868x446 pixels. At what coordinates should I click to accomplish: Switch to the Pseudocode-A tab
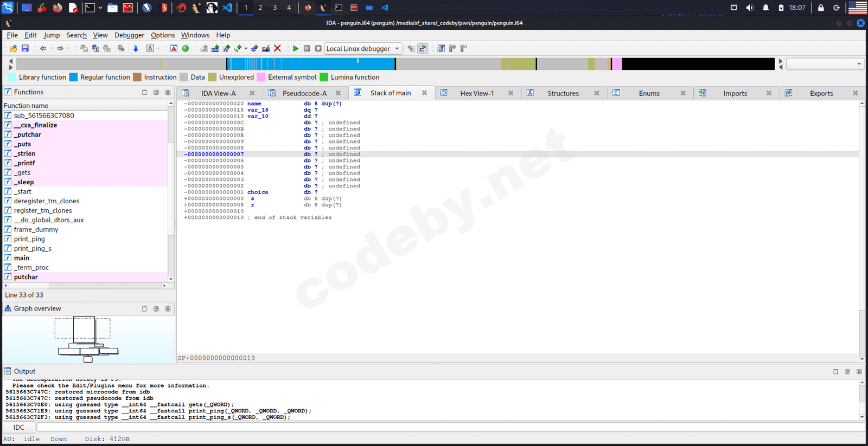coord(304,93)
